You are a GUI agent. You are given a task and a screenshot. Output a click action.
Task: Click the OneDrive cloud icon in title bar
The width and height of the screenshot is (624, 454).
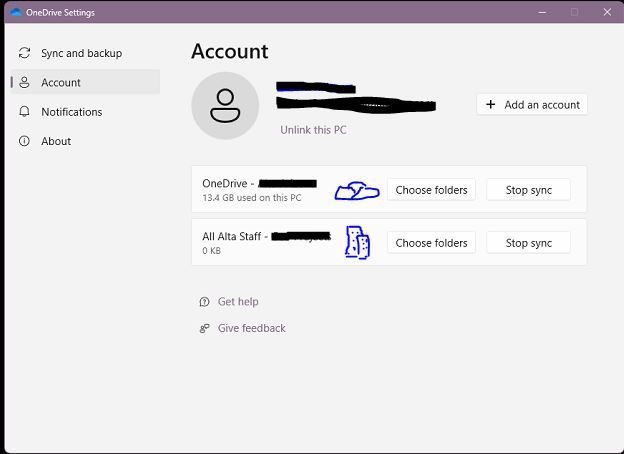pyautogui.click(x=16, y=12)
